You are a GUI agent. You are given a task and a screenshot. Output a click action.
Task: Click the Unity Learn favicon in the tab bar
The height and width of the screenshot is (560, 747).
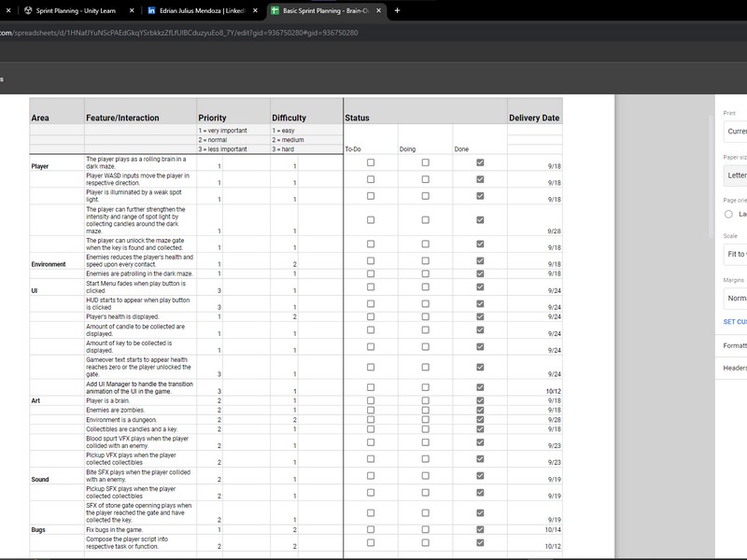coord(29,10)
